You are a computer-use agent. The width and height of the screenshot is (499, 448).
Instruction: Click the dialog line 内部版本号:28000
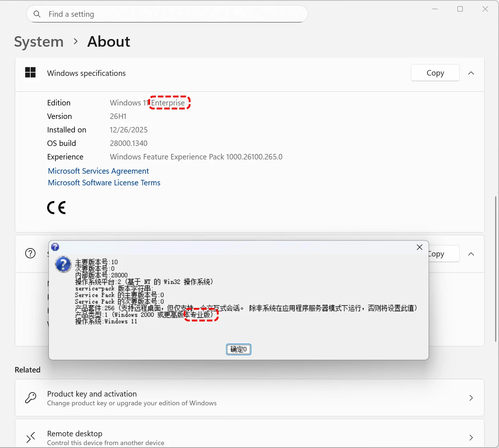click(x=101, y=275)
